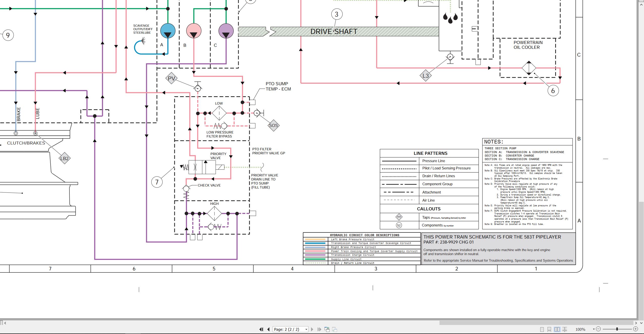
Task: Click the Transmission Charge Circuit purple swatch
Action: click(x=315, y=255)
